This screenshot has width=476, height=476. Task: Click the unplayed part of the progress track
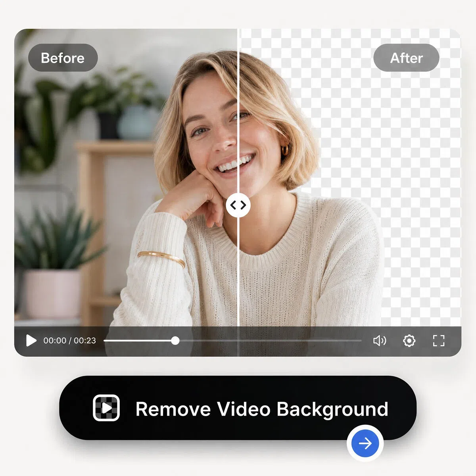270,340
